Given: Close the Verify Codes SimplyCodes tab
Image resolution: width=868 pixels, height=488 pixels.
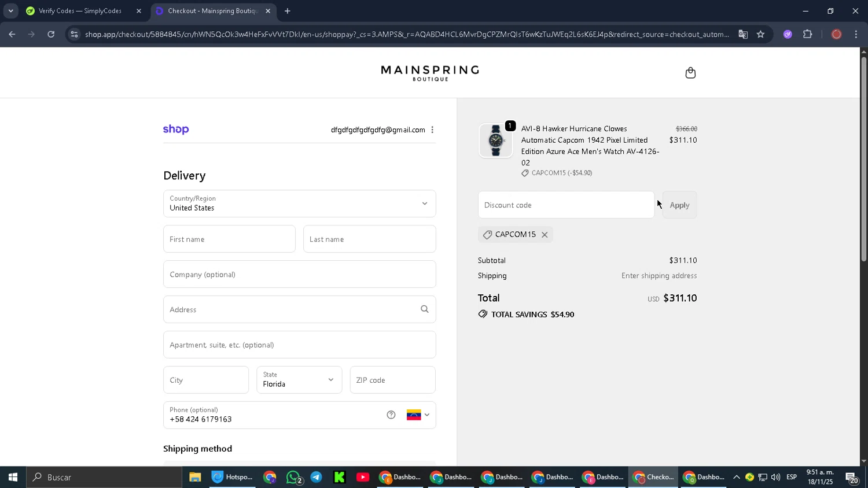Looking at the screenshot, I should click(x=138, y=11).
